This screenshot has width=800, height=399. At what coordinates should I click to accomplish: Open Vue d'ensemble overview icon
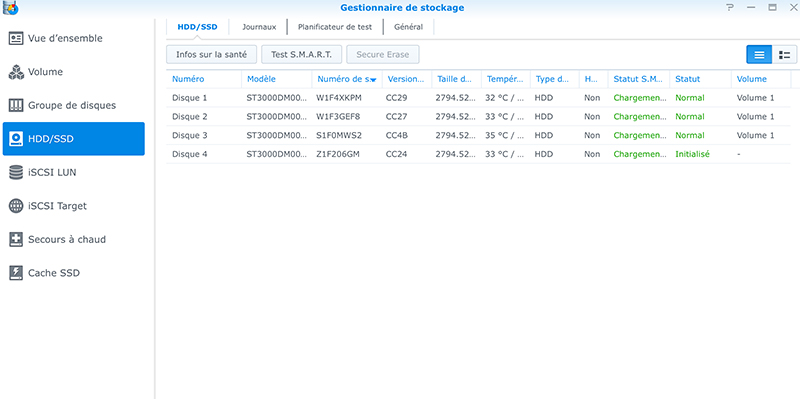(16, 38)
